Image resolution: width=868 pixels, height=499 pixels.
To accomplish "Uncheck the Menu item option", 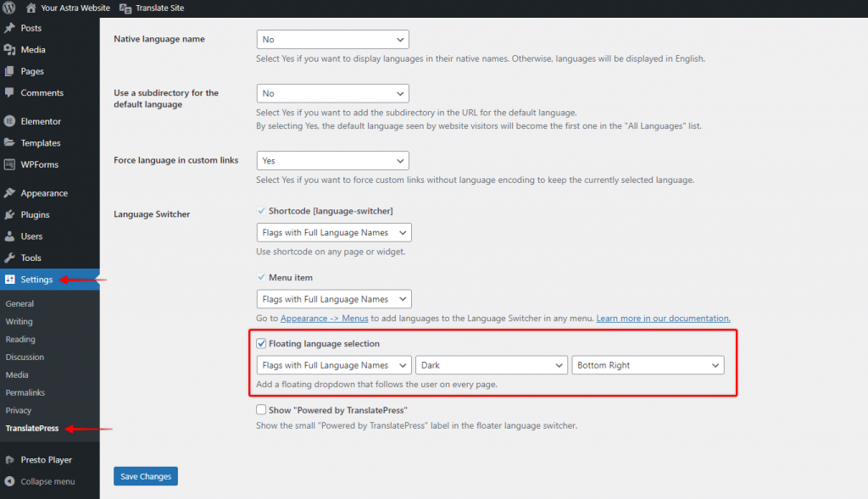I will (260, 277).
